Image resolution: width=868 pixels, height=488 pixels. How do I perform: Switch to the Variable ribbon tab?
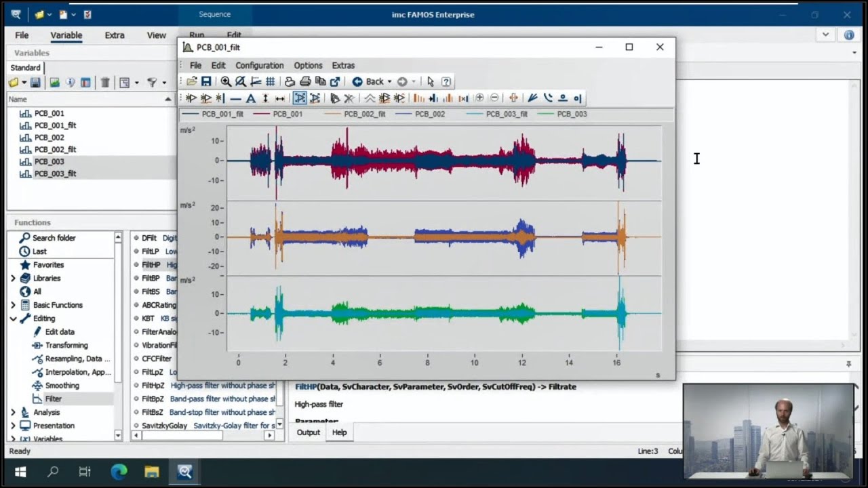[66, 35]
